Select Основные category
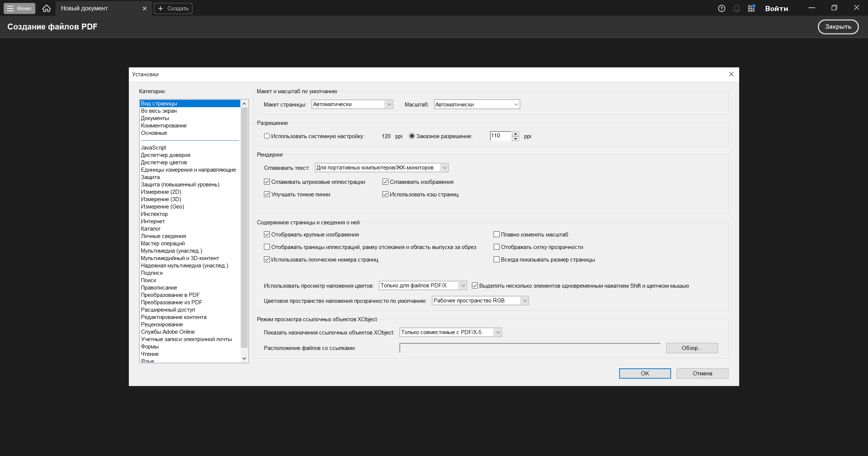868x456 pixels. point(190,133)
